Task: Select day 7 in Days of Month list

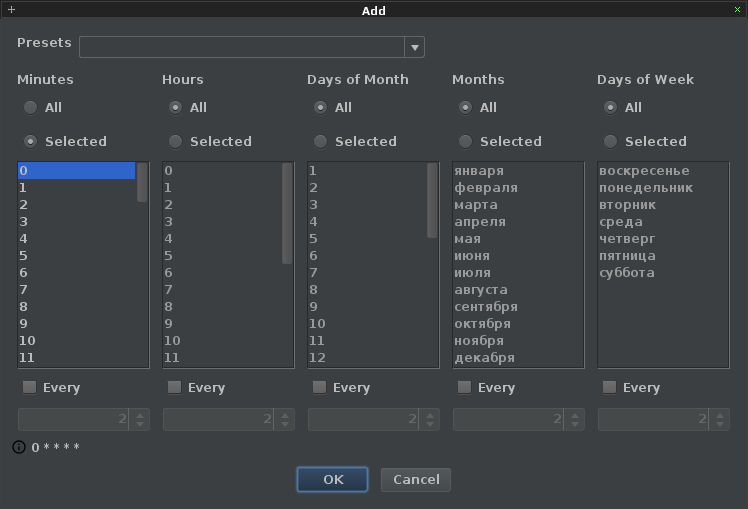Action: (367, 273)
